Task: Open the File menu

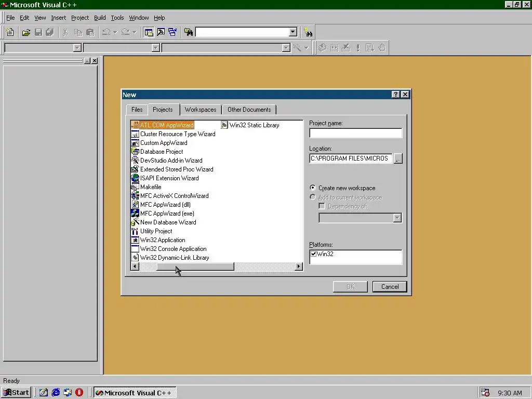Action: pos(10,18)
